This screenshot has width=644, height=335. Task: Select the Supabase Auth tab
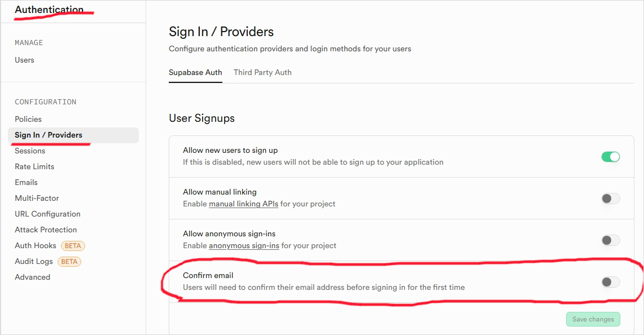click(x=195, y=72)
